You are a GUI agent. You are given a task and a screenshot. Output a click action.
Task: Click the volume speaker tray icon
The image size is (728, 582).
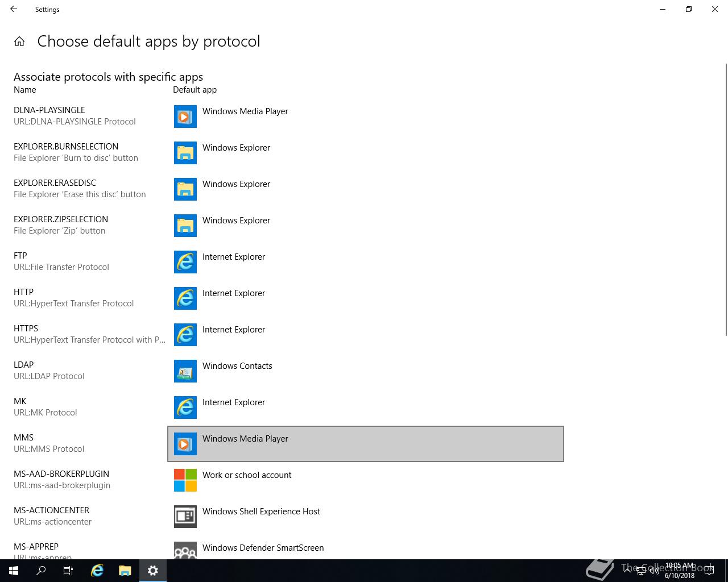(x=655, y=571)
